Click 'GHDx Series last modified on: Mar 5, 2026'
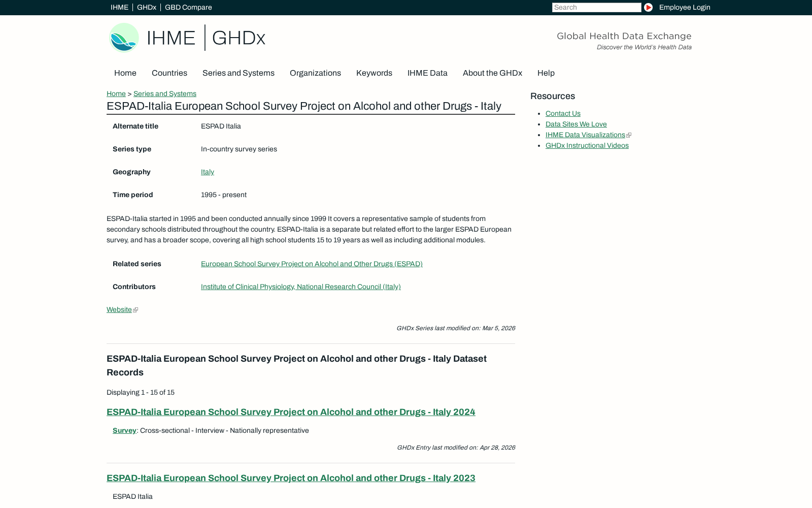Viewport: 812px width, 508px height. (x=456, y=328)
